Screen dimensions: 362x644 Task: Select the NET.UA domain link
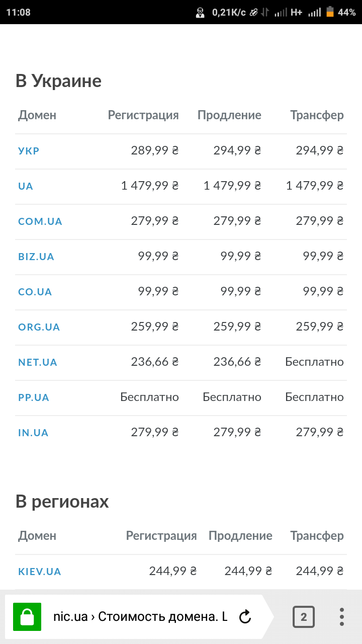(x=38, y=362)
